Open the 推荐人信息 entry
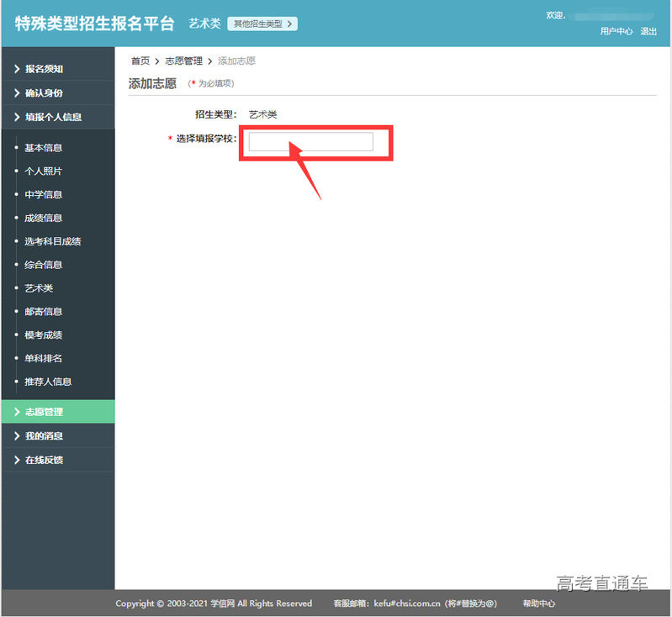The height and width of the screenshot is (617, 672). [x=48, y=382]
